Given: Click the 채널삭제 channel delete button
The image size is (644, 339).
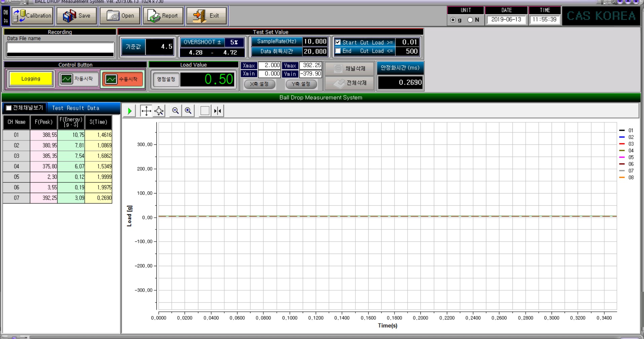Looking at the screenshot, I should click(350, 69).
